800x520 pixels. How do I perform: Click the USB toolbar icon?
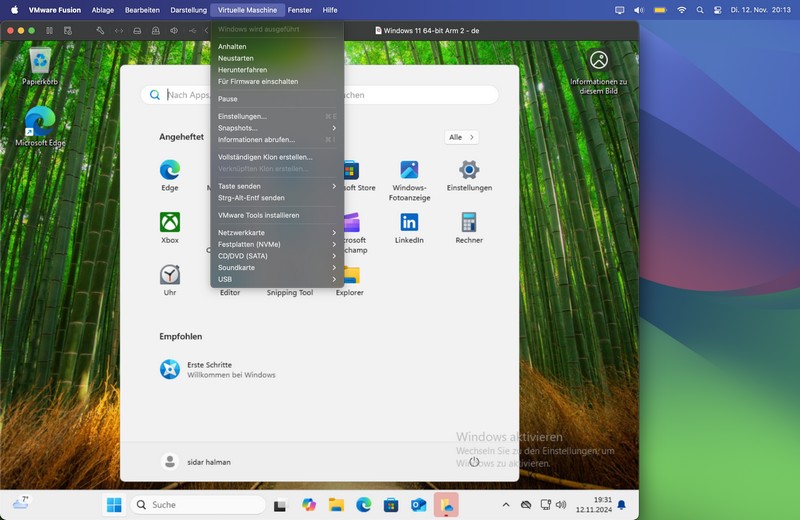click(x=192, y=31)
